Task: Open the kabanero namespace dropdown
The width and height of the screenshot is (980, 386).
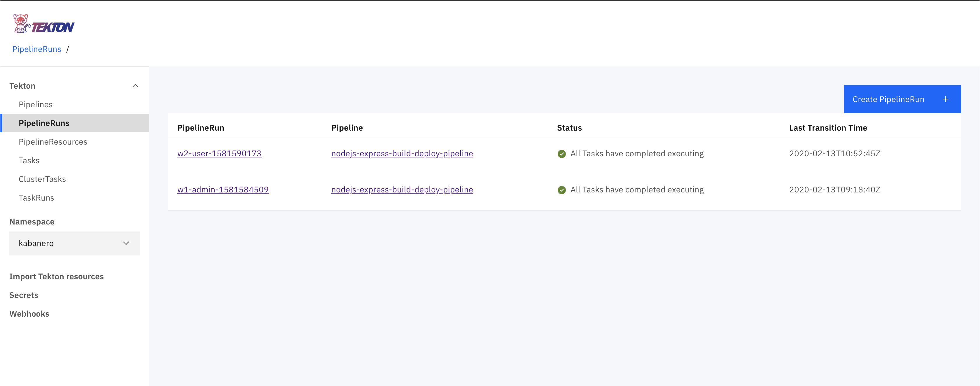Action: (x=74, y=243)
